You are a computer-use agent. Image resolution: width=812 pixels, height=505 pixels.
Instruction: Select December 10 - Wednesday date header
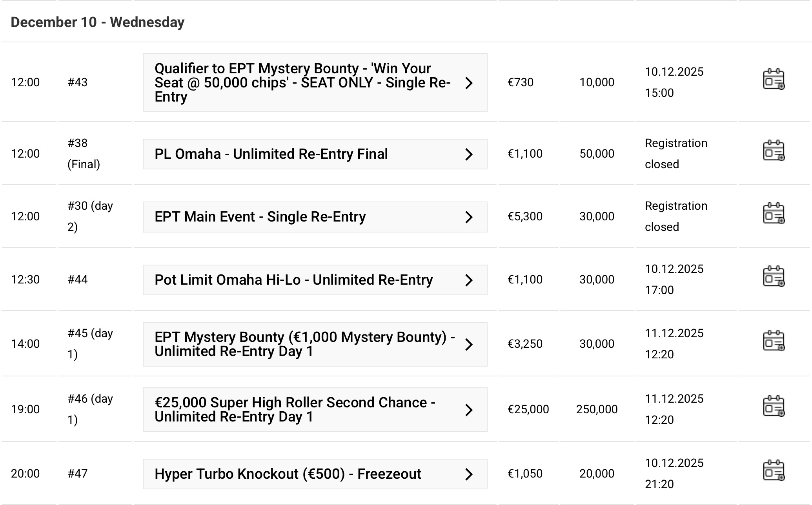(x=98, y=22)
